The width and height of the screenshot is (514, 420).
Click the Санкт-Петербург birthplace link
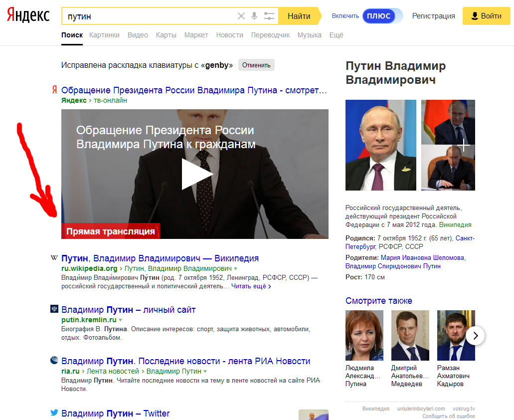[x=410, y=242]
